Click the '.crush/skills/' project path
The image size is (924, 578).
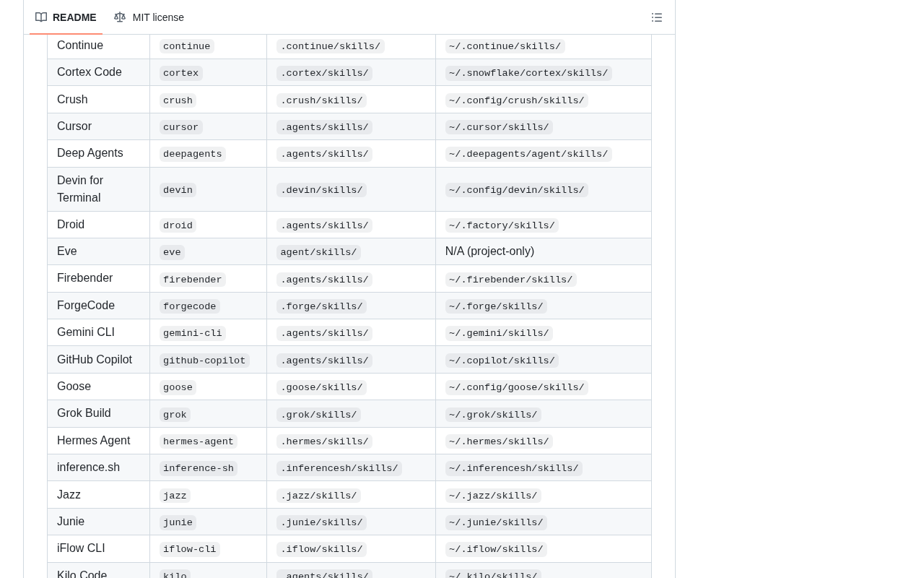(x=321, y=100)
